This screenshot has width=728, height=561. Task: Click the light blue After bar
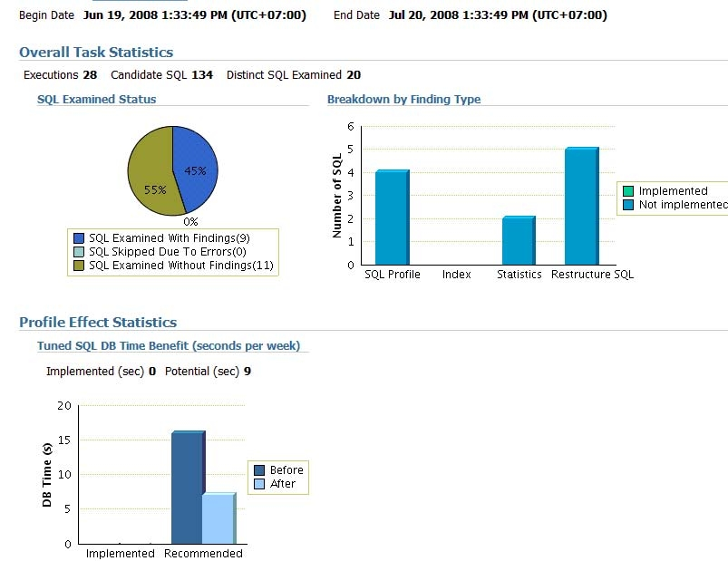click(218, 518)
